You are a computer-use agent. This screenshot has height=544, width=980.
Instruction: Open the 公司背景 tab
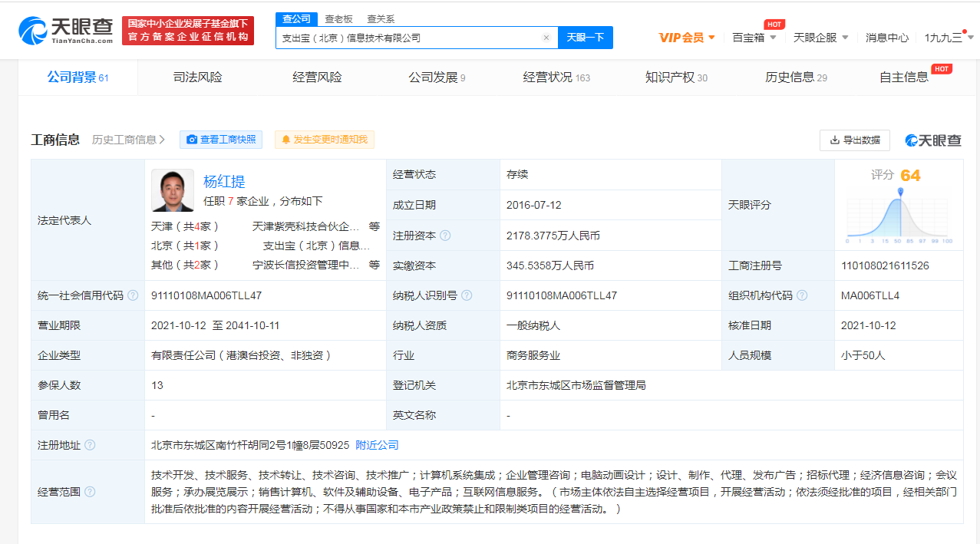[x=78, y=77]
